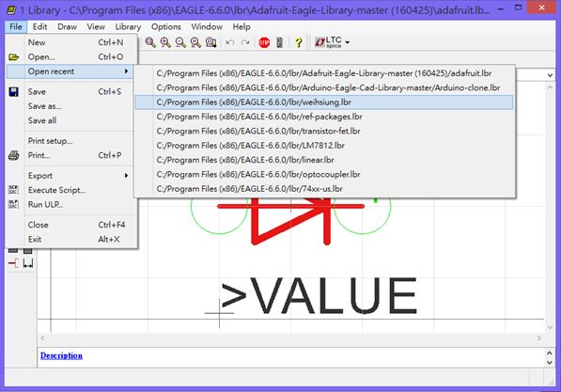Click the LTC spice logo icon

point(328,42)
